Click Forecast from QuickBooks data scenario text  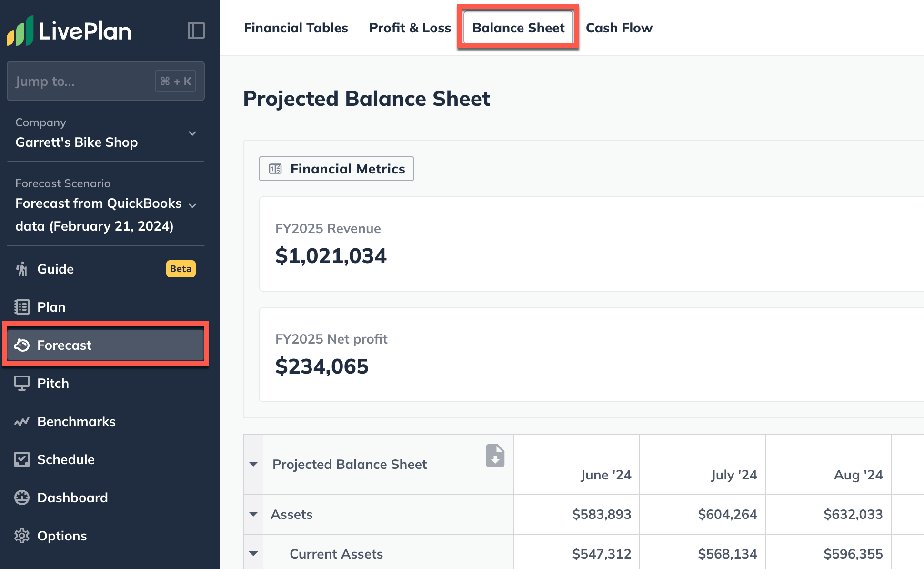coord(99,214)
